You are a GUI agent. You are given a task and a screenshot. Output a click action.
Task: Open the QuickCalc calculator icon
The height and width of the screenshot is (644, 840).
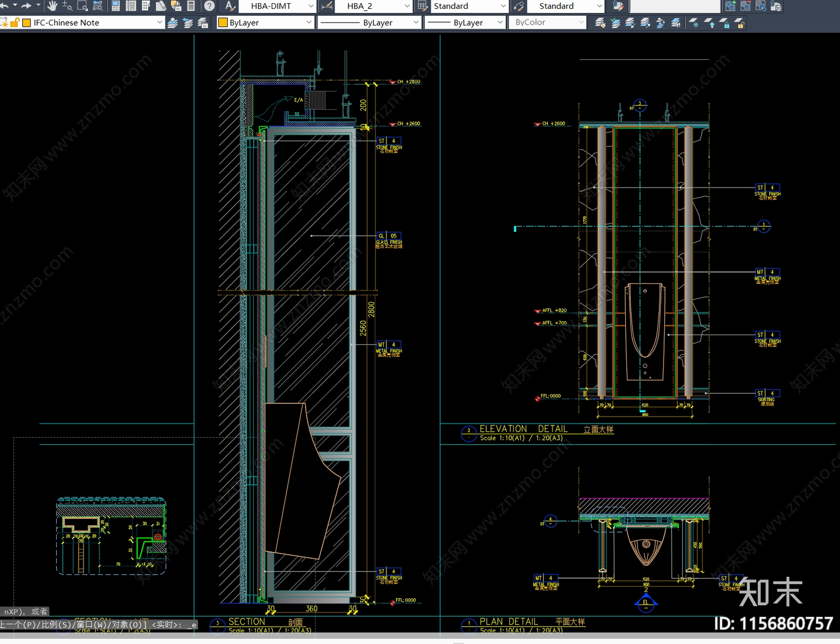point(191,6)
